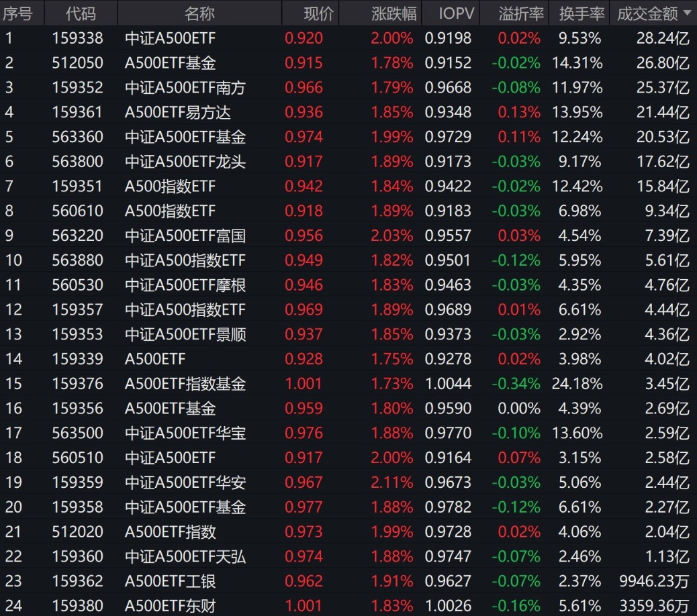697x616 pixels.
Task: Click the 溢折率 column header
Action: (x=520, y=13)
